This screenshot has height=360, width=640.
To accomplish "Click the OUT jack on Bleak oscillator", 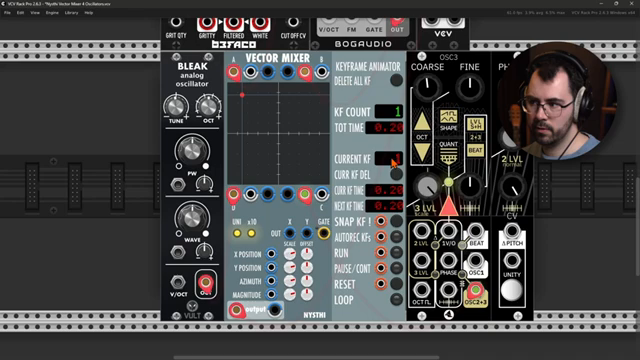I will tap(205, 282).
